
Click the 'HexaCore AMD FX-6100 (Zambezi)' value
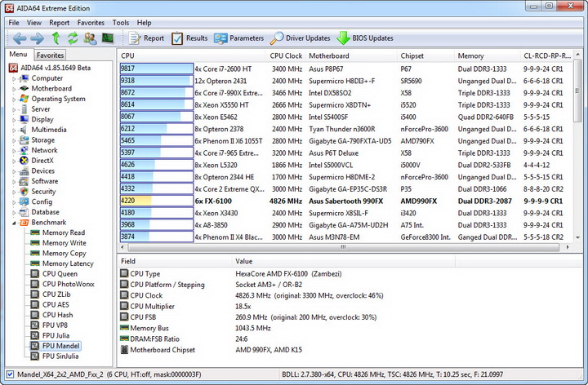click(x=288, y=274)
